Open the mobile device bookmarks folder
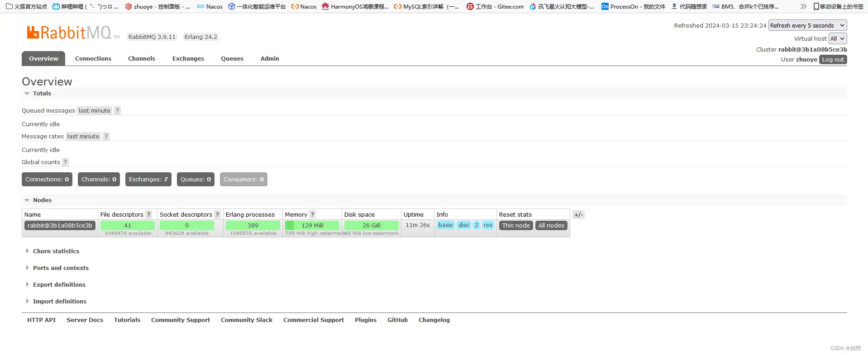 [x=839, y=6]
